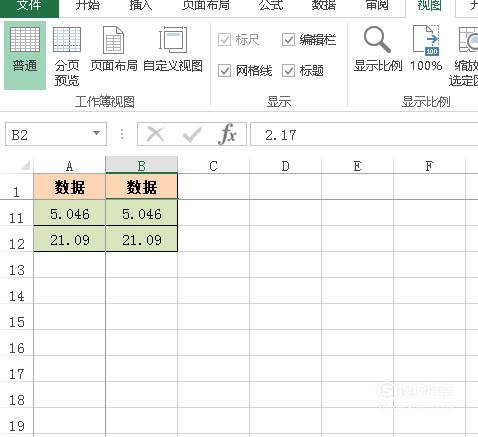
Task: Select row 18 header
Action: click(17, 395)
